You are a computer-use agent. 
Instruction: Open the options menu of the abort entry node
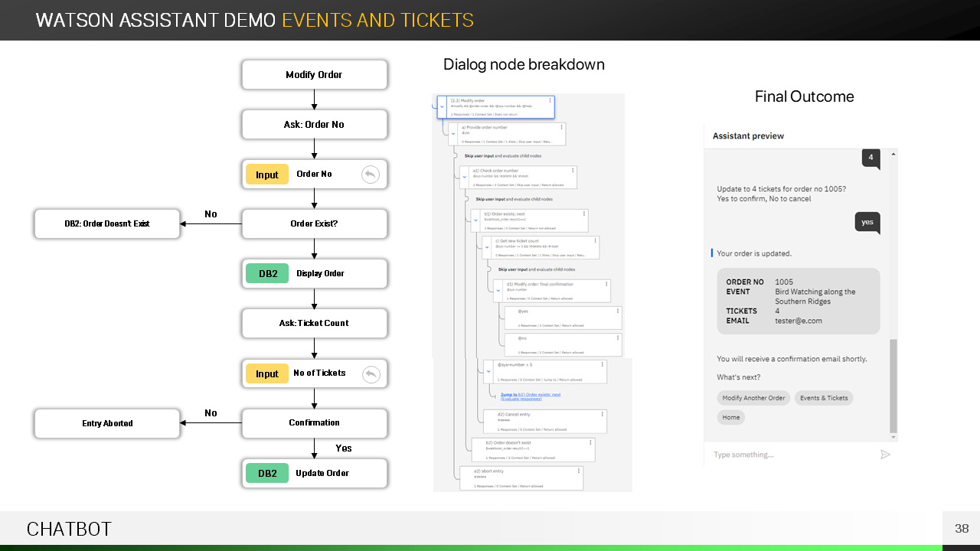pyautogui.click(x=579, y=471)
